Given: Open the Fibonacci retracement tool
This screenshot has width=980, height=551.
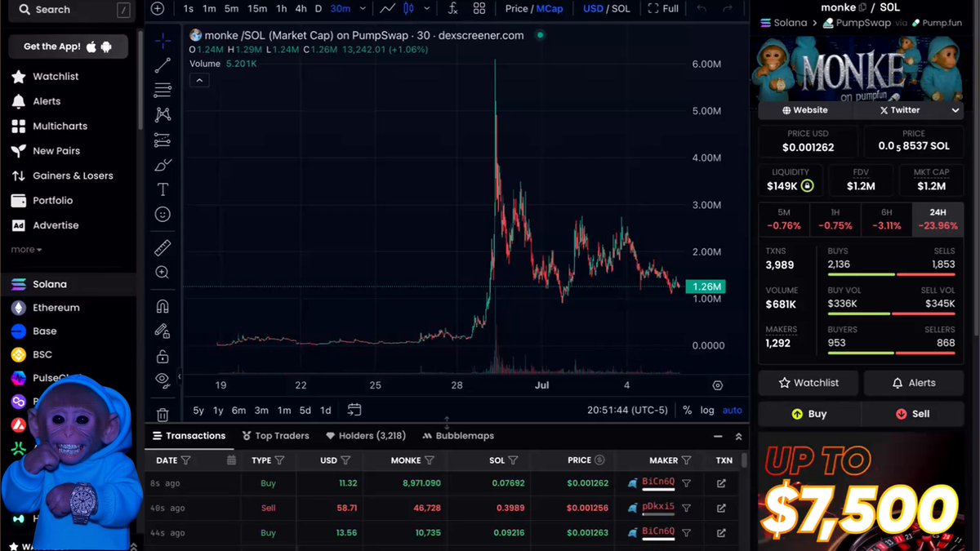Looking at the screenshot, I should point(163,90).
